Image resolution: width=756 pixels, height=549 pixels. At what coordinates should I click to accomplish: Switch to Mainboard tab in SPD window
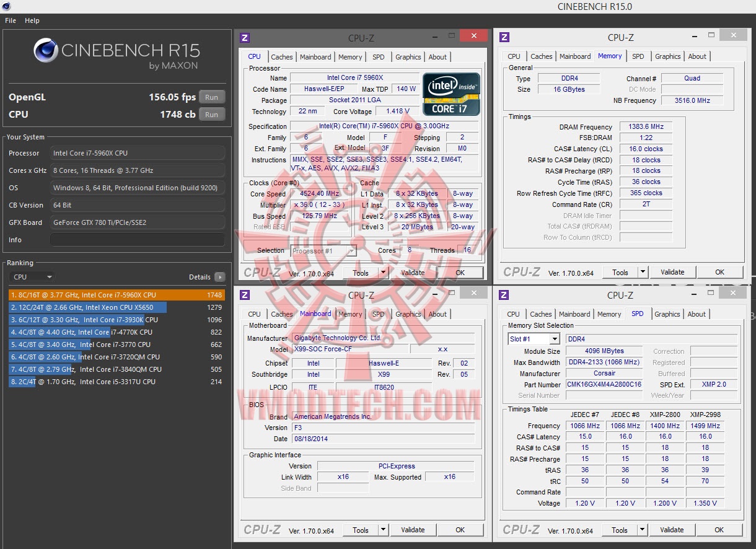click(x=574, y=314)
